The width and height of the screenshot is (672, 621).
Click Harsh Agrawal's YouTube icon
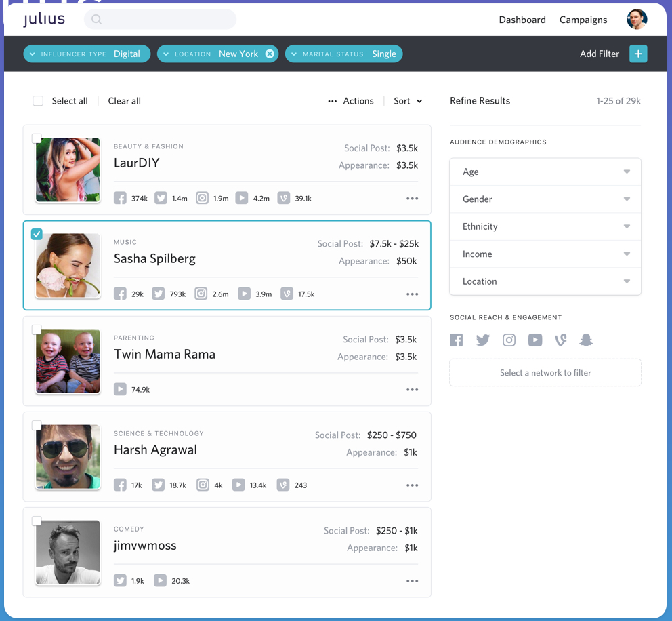(238, 485)
